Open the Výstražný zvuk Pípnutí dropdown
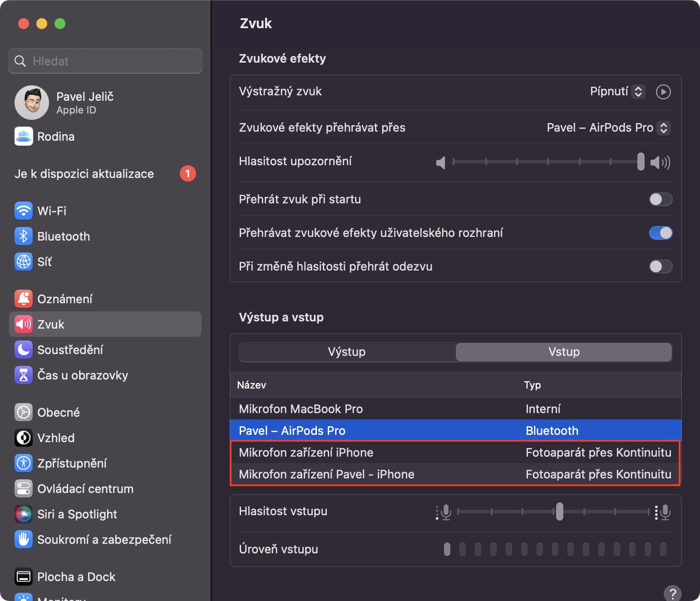Image resolution: width=700 pixels, height=601 pixels. tap(617, 92)
